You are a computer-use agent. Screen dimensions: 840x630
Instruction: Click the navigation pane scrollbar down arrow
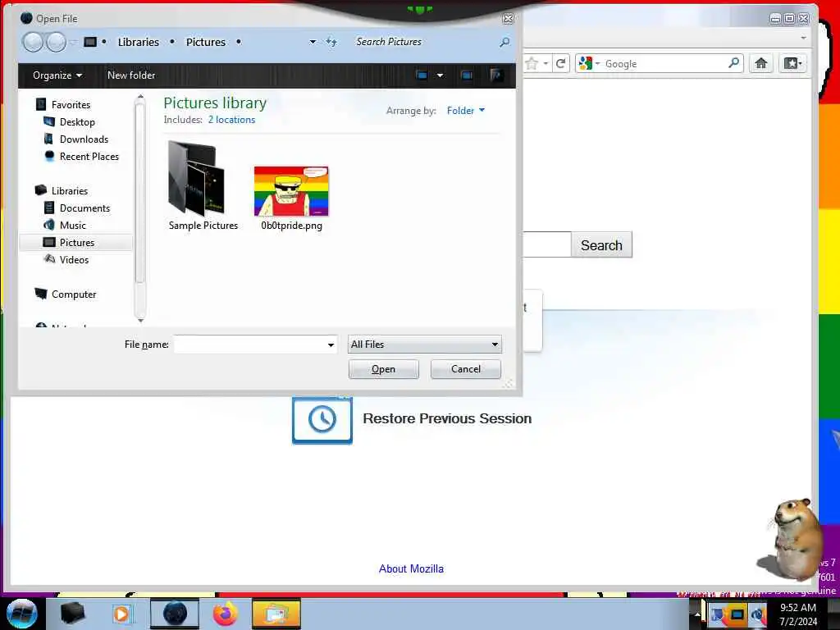tap(140, 321)
